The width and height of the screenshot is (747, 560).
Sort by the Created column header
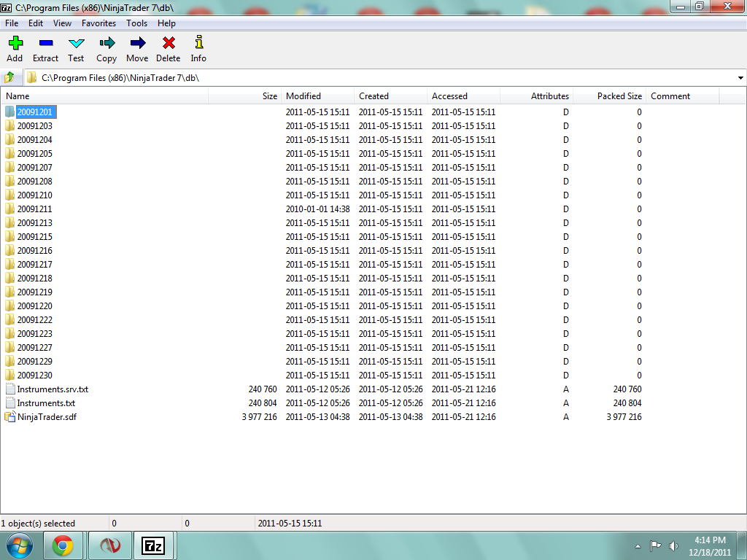[391, 96]
